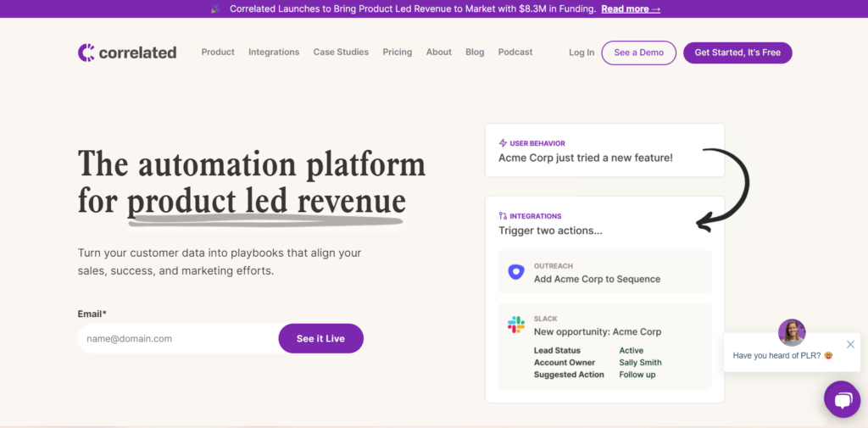The image size is (868, 428).
Task: Click the party popper announcement icon
Action: (215, 9)
